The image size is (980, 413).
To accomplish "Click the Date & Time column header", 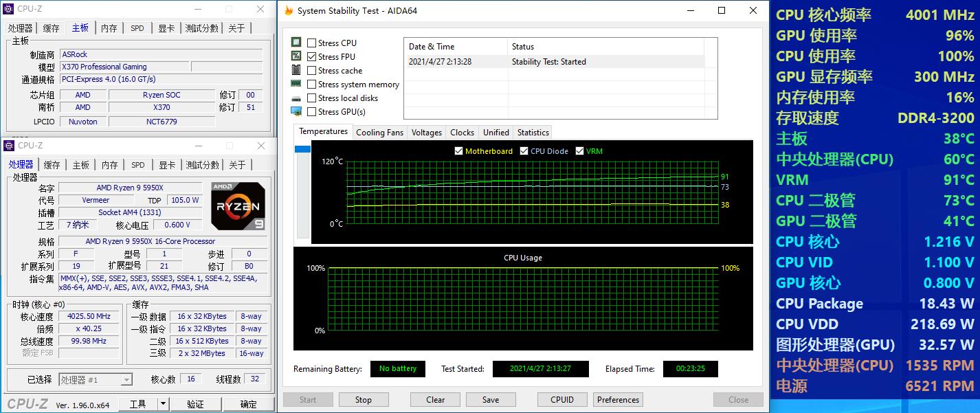I will click(x=456, y=47).
